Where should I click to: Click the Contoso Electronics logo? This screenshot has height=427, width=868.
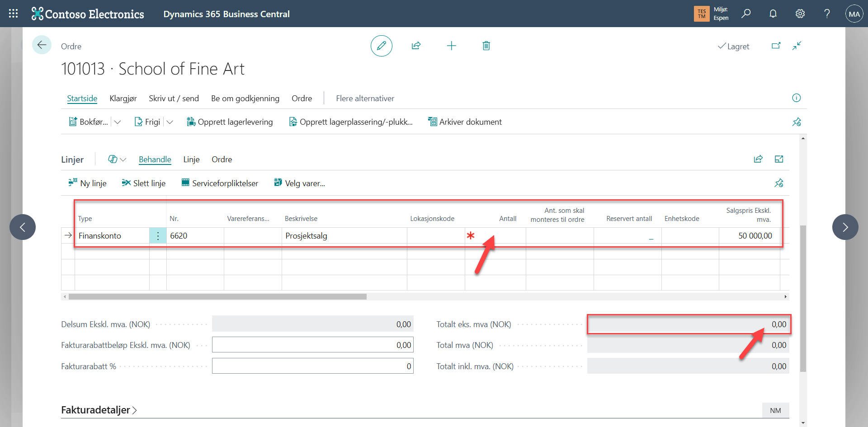coord(88,14)
